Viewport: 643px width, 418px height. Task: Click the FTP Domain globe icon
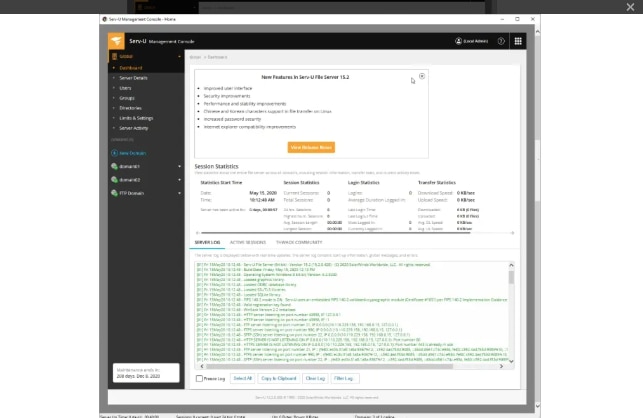tap(114, 193)
